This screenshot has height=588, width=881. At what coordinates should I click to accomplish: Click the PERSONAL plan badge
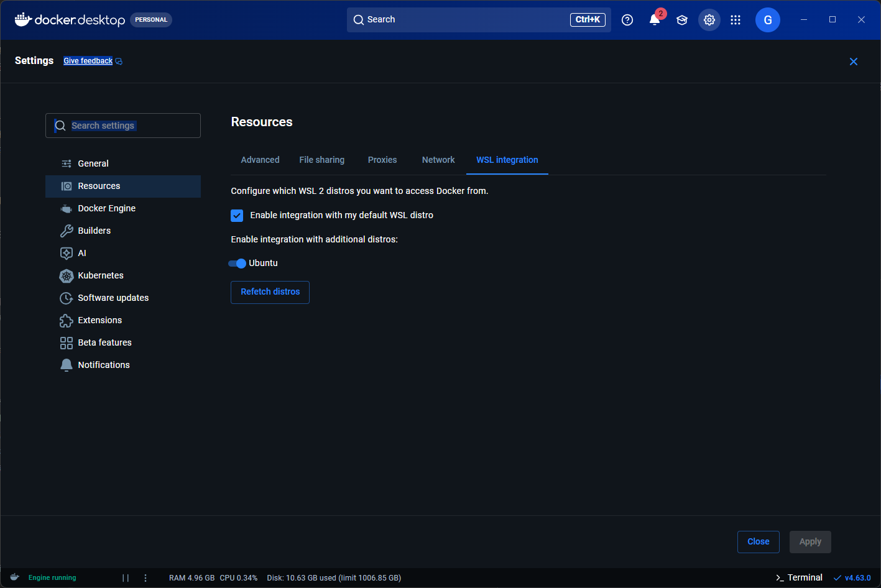pyautogui.click(x=151, y=20)
